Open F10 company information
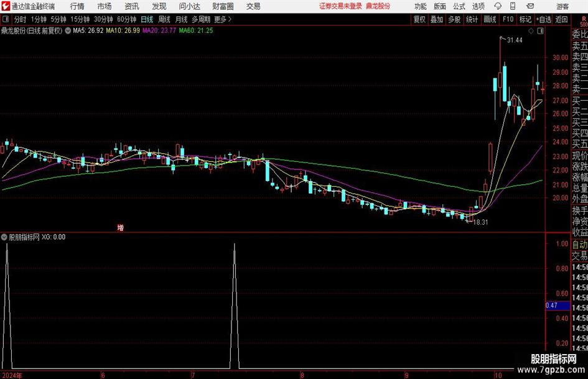 pos(508,19)
